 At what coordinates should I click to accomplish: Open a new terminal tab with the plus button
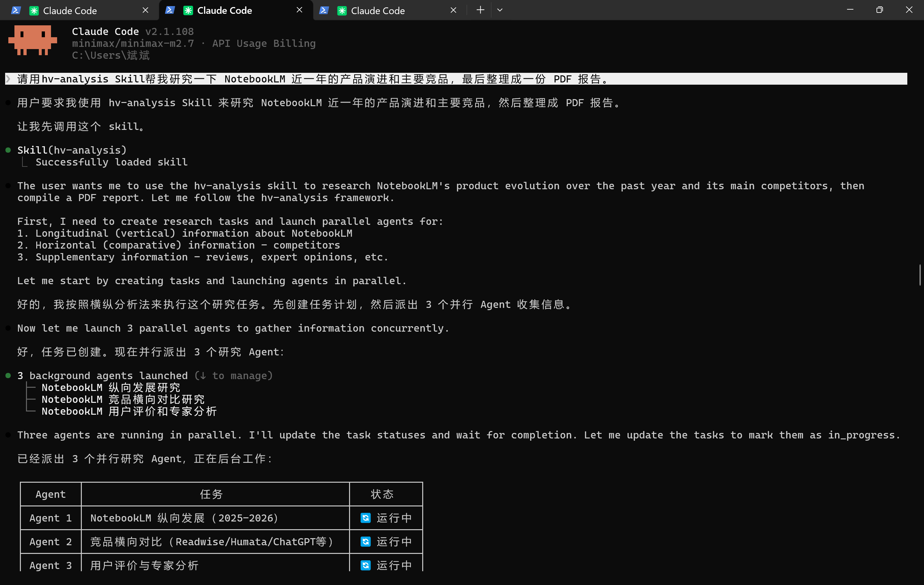(480, 10)
